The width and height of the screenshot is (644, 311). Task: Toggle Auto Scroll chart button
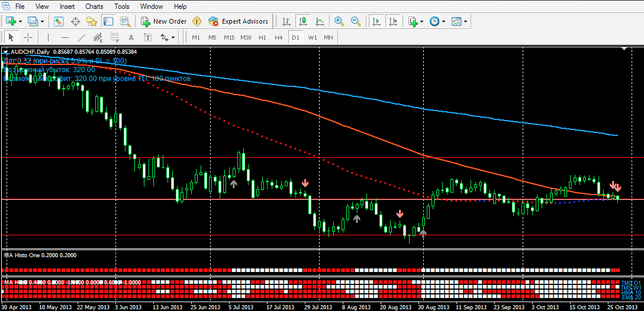pos(375,21)
